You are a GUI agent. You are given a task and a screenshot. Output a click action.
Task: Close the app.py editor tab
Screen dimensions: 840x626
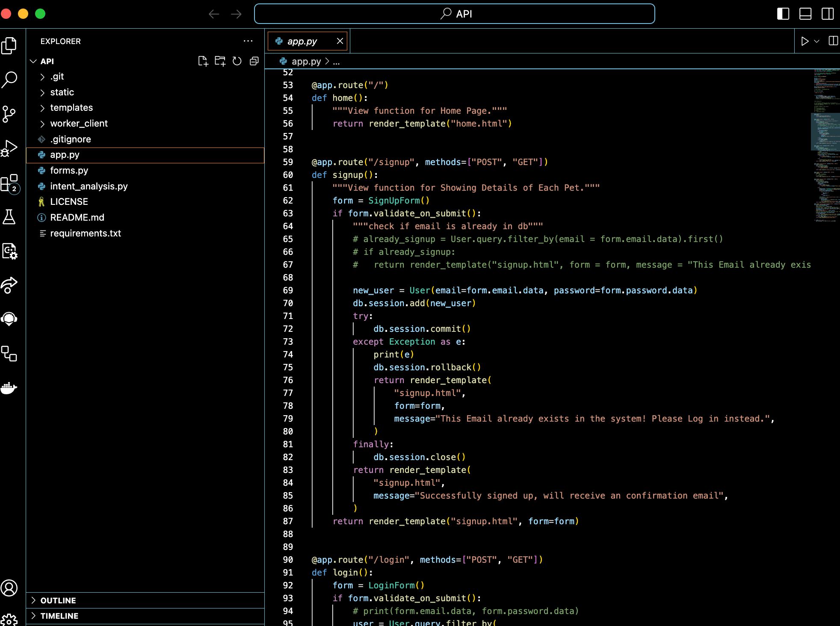coord(340,41)
